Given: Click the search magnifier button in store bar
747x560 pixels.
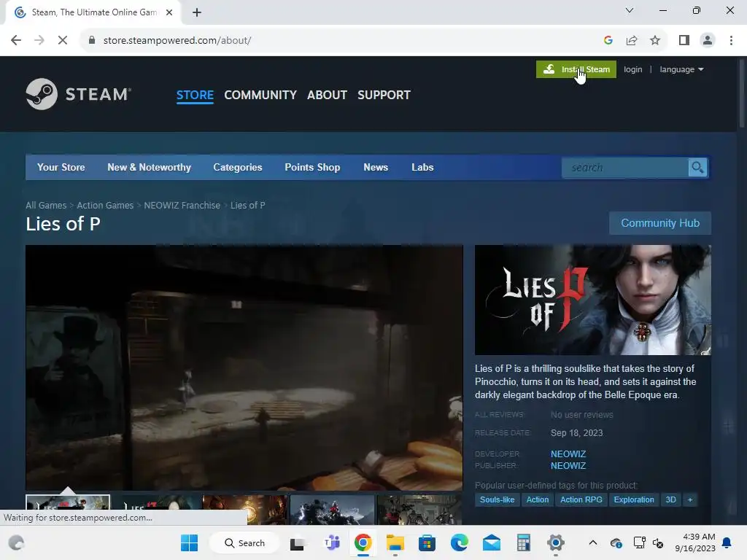Looking at the screenshot, I should (697, 168).
